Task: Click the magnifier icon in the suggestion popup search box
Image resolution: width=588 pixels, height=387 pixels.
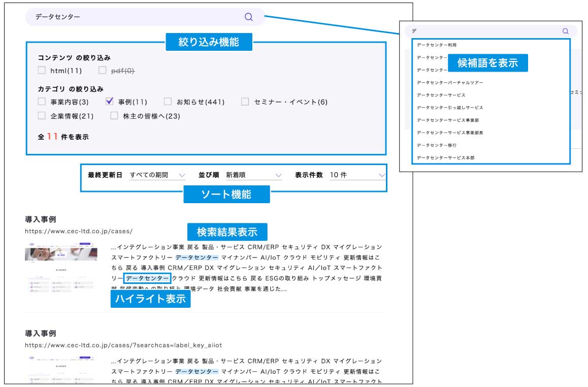Action: tap(566, 31)
